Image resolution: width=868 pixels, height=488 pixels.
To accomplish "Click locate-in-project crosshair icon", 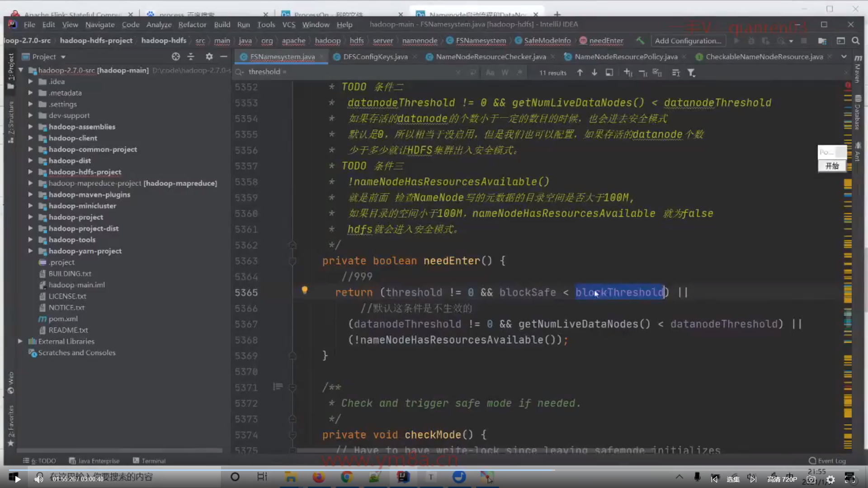I will tap(175, 56).
